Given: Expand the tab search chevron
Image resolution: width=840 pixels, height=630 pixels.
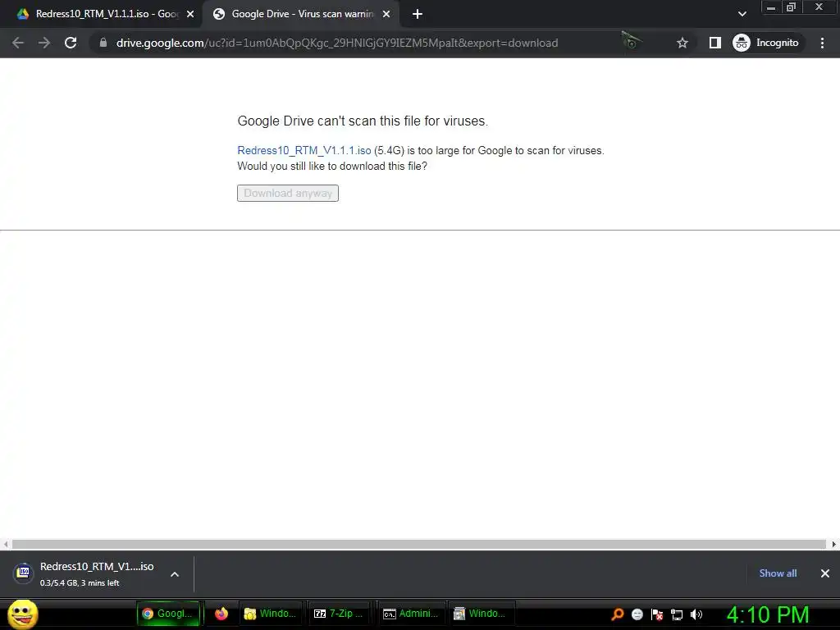Looking at the screenshot, I should coord(742,14).
